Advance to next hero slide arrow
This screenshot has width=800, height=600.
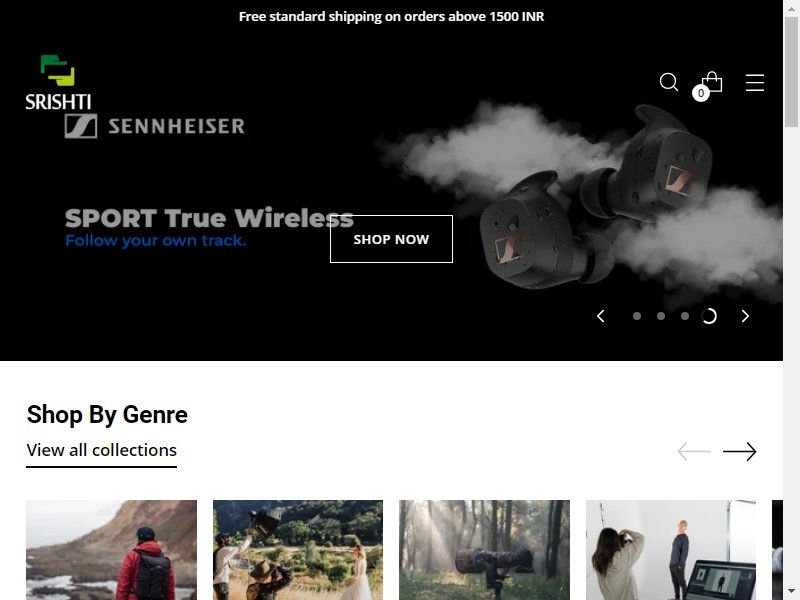tap(745, 316)
